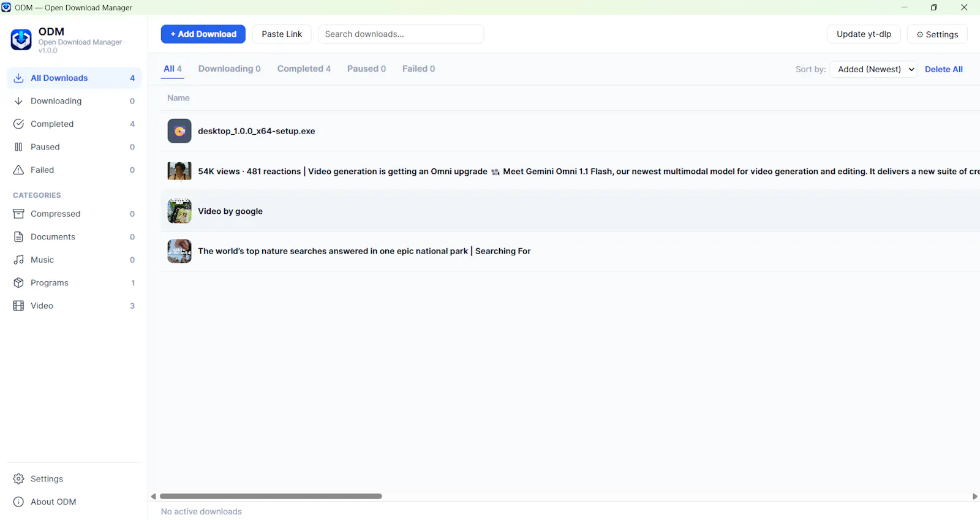The height and width of the screenshot is (520, 980).
Task: Click the Open Download Manager v1.0.0 subtitle
Action: click(82, 46)
